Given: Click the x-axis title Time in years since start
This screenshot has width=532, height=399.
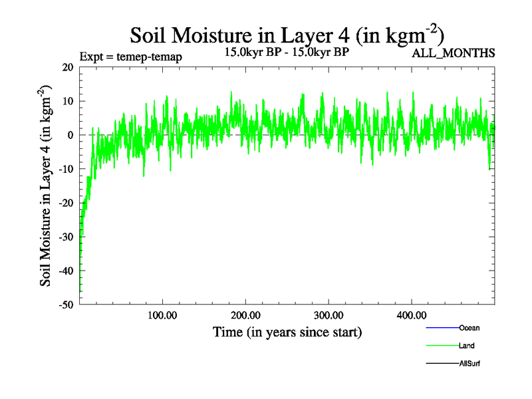Looking at the screenshot, I should [x=287, y=332].
